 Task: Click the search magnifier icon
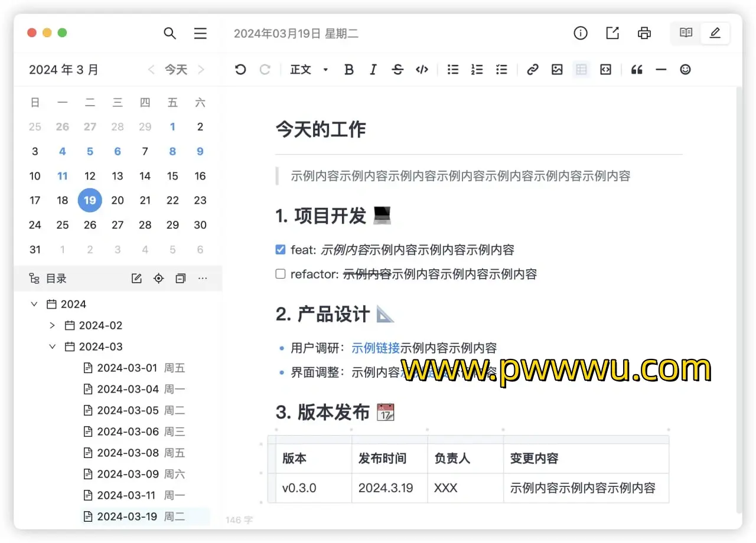(170, 34)
